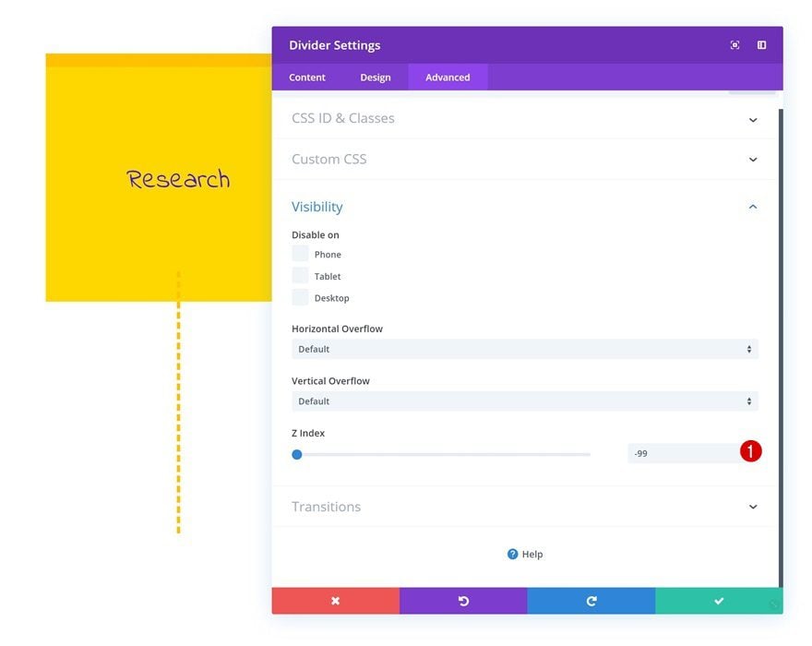Click the blue Help question mark icon
812x646 pixels.
pyautogui.click(x=512, y=554)
